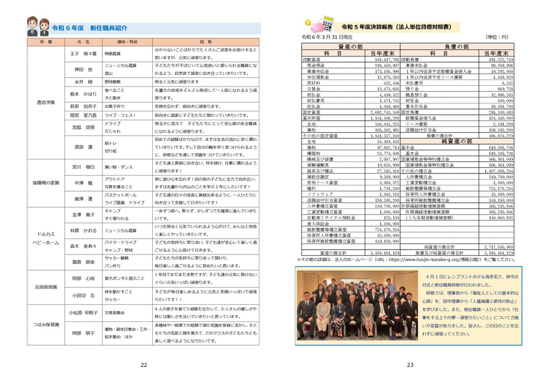Click the date text '令和6年3月31日現在'
The image size is (554, 392).
[327, 37]
